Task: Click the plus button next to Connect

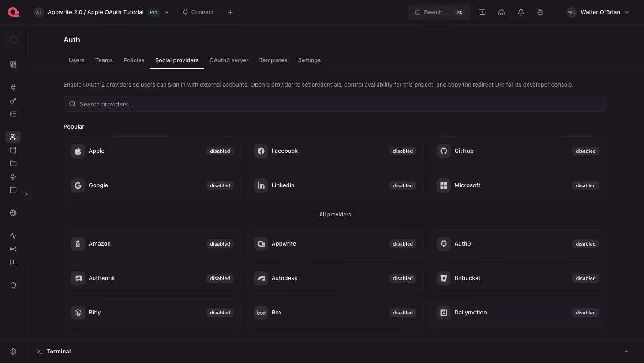Action: (230, 12)
